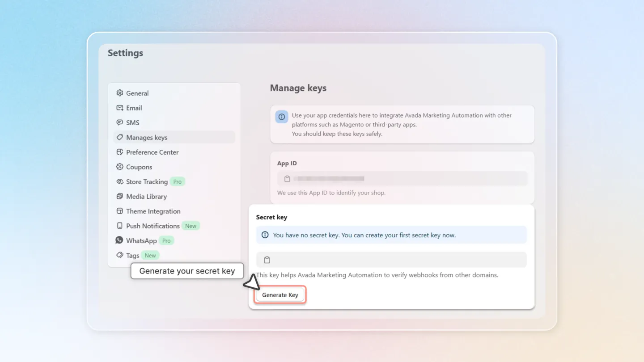The image size is (644, 362).
Task: Click the blue info icon in credentials notice
Action: pos(282,117)
